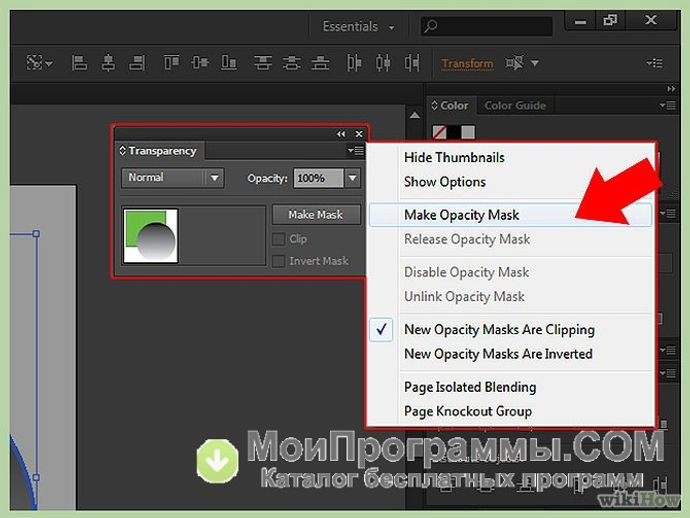690x518 pixels.
Task: Select Page Knockout Group menu item
Action: point(468,411)
